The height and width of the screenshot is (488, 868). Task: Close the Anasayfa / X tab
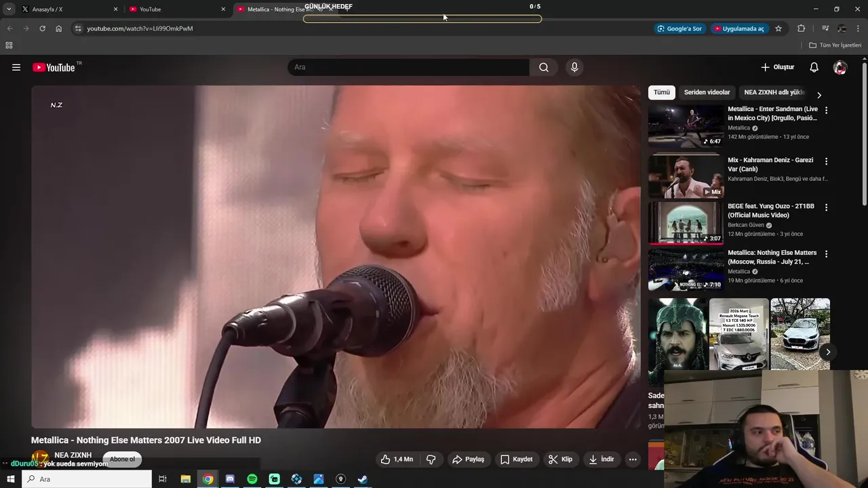pos(115,9)
